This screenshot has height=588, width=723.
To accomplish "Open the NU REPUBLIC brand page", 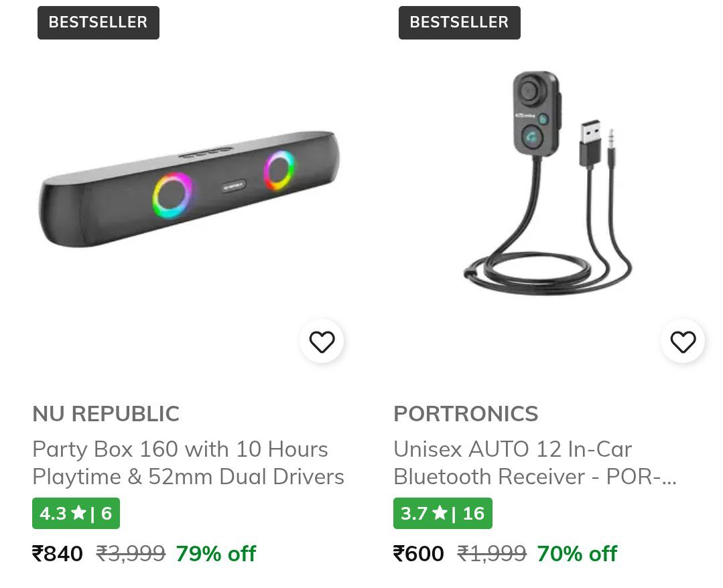I will 105,413.
